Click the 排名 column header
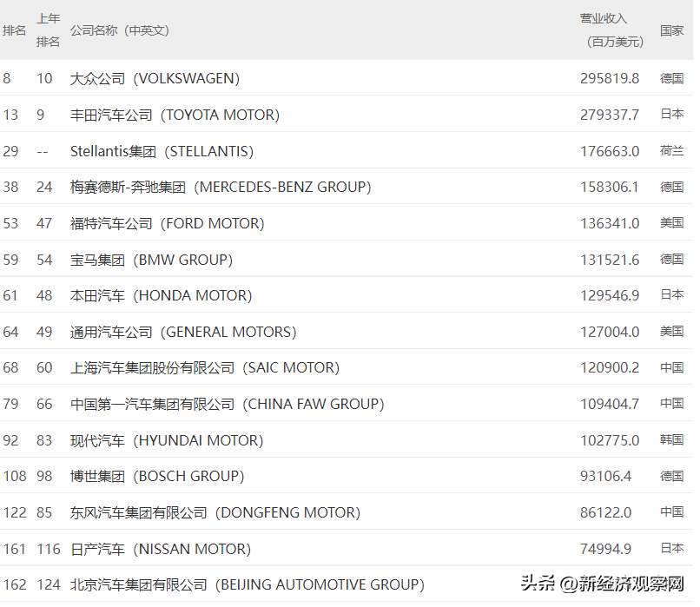Image resolution: width=700 pixels, height=607 pixels. click(14, 30)
